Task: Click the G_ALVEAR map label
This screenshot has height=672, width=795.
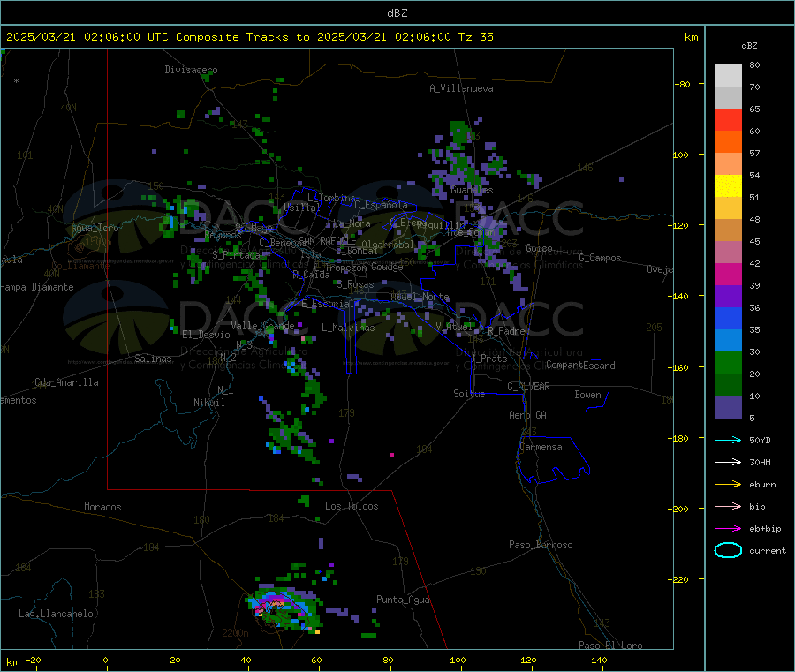Action: [x=528, y=387]
